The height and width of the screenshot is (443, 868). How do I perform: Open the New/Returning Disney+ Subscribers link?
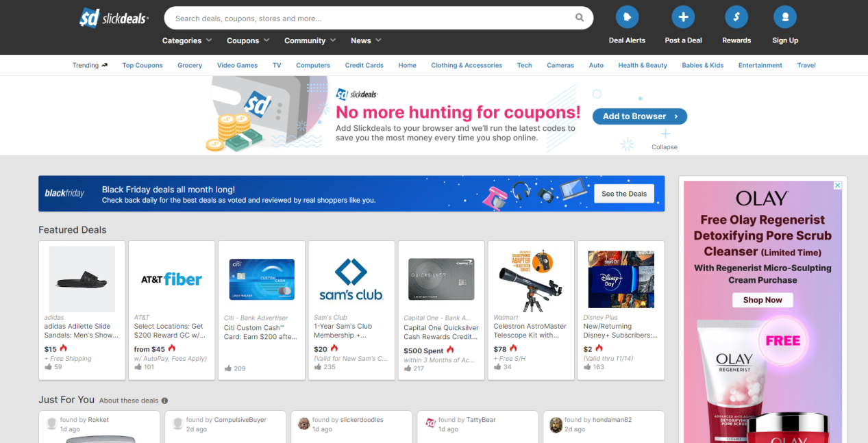click(x=621, y=331)
